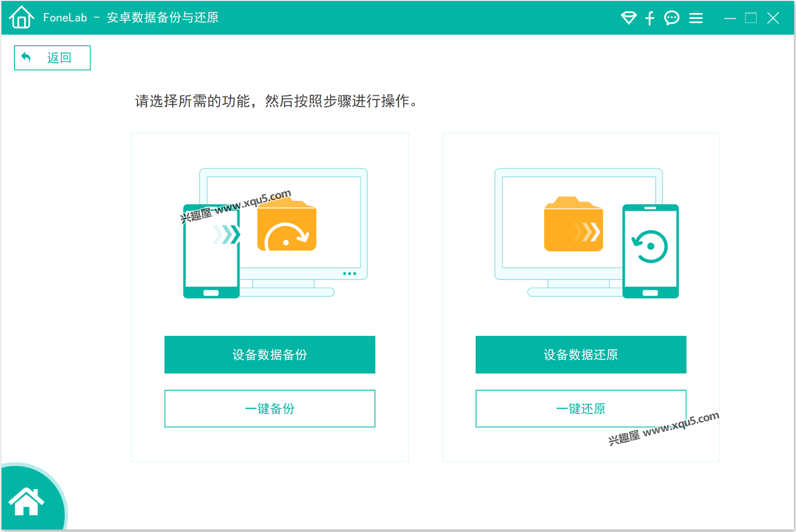
Task: Choose 一键还原 one-click restore
Action: coord(581,409)
